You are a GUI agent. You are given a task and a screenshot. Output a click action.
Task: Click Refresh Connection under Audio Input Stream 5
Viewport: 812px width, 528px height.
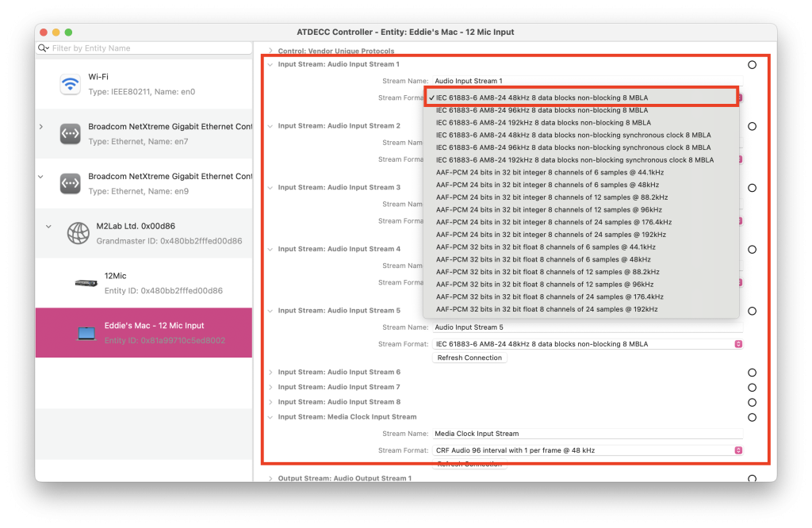click(x=469, y=358)
